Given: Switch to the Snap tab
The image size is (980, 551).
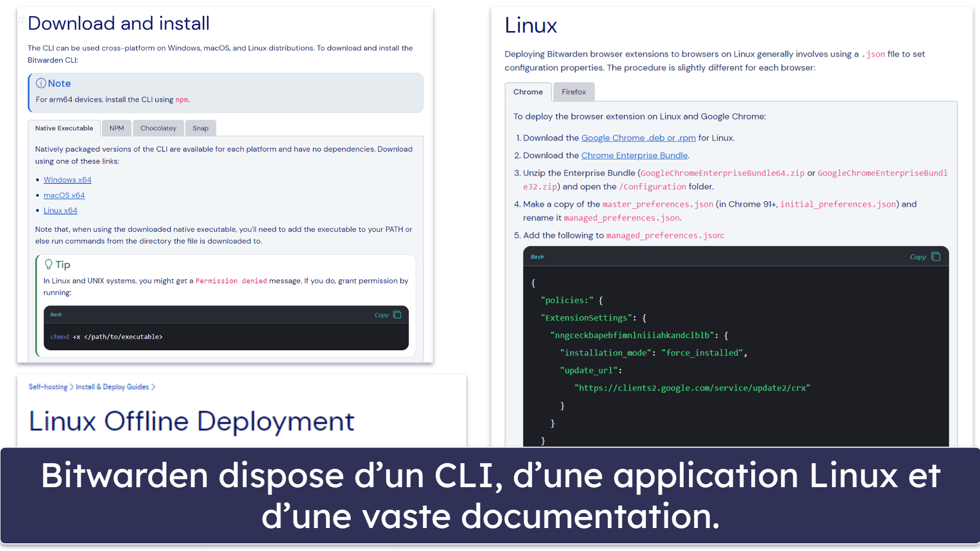Looking at the screenshot, I should click(200, 128).
